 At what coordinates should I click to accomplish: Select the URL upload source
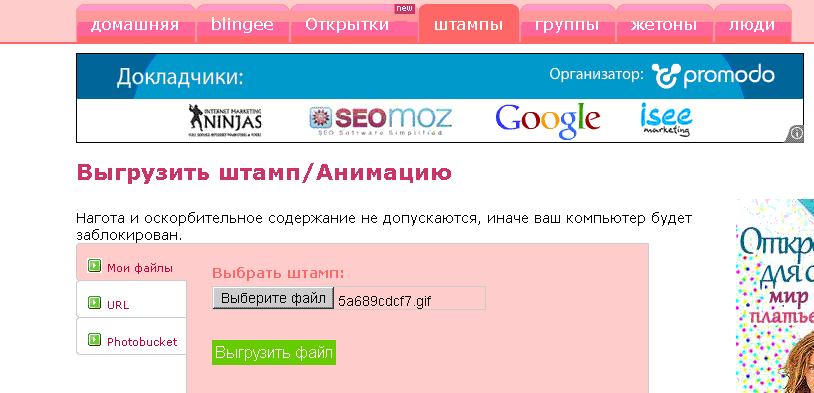(x=131, y=299)
